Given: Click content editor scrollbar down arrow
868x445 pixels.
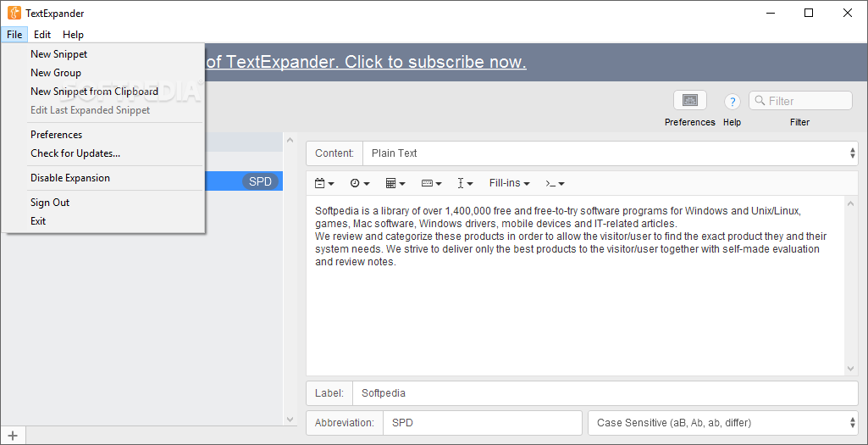Looking at the screenshot, I should [851, 368].
